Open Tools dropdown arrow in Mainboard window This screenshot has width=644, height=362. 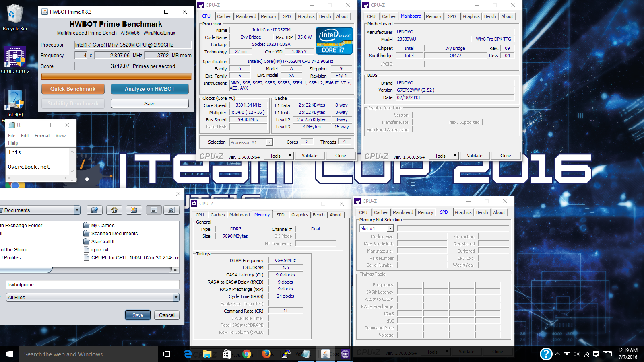[455, 156]
